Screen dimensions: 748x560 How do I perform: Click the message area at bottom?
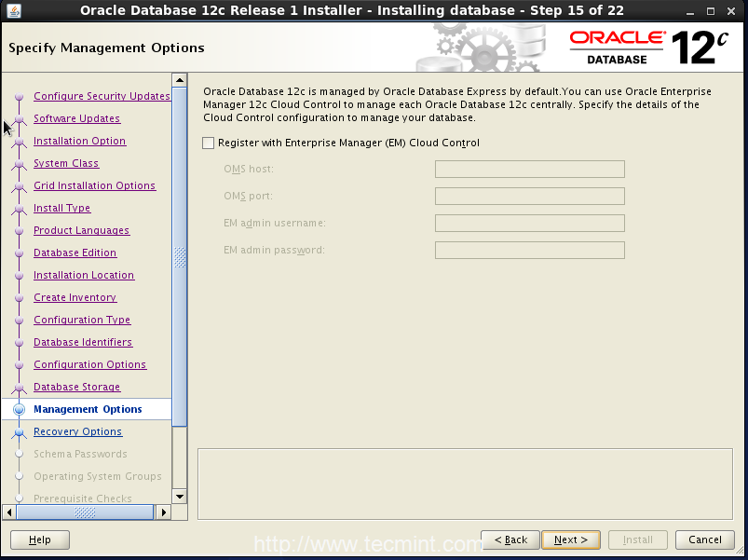pos(465,484)
